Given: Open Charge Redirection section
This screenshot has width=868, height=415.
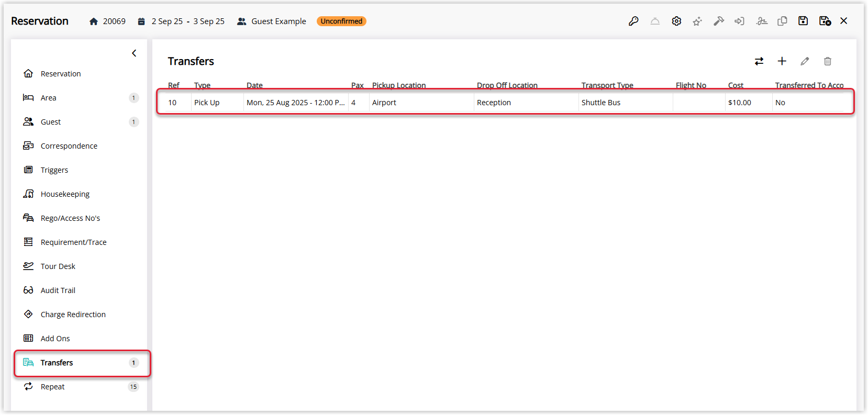Looking at the screenshot, I should pos(79,315).
